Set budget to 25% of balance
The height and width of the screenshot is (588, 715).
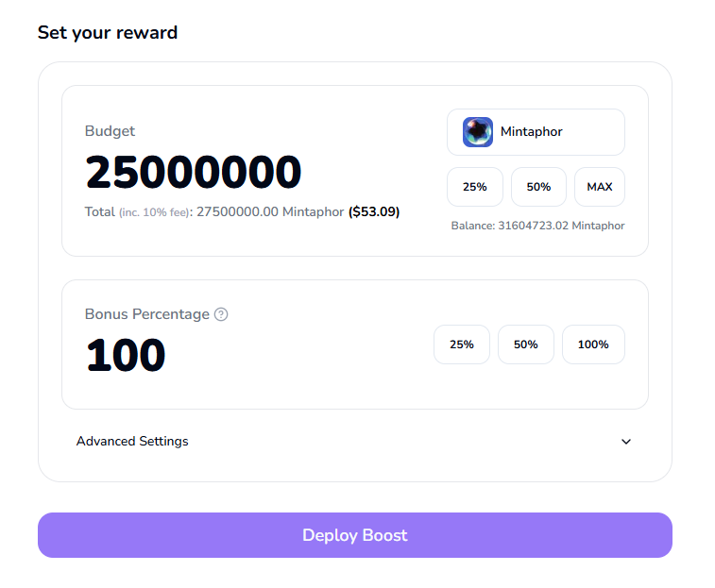[x=475, y=187]
